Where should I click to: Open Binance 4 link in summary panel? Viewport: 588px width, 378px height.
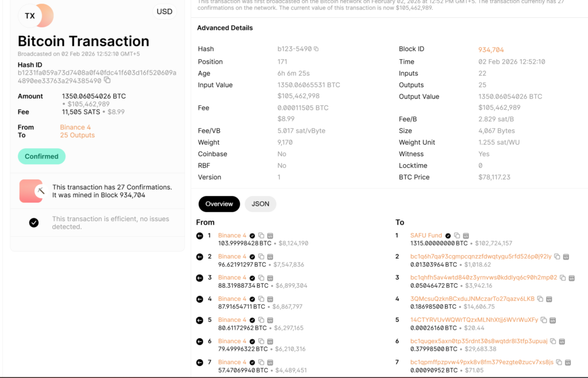click(x=75, y=128)
